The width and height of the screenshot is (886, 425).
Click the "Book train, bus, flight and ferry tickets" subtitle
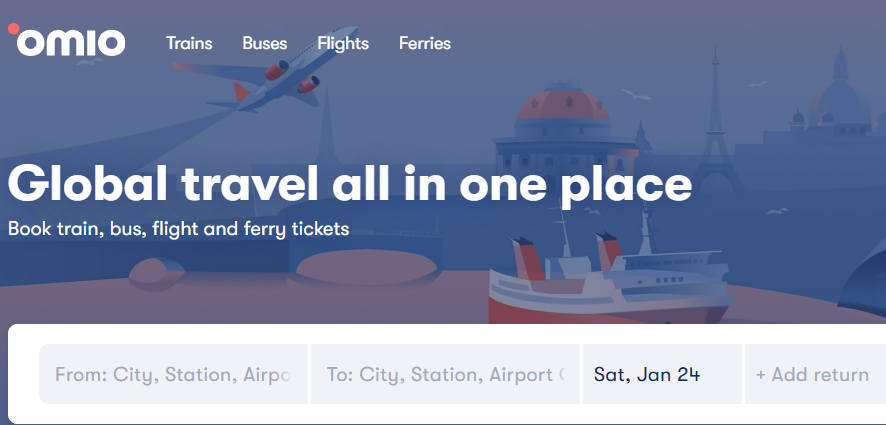178,229
